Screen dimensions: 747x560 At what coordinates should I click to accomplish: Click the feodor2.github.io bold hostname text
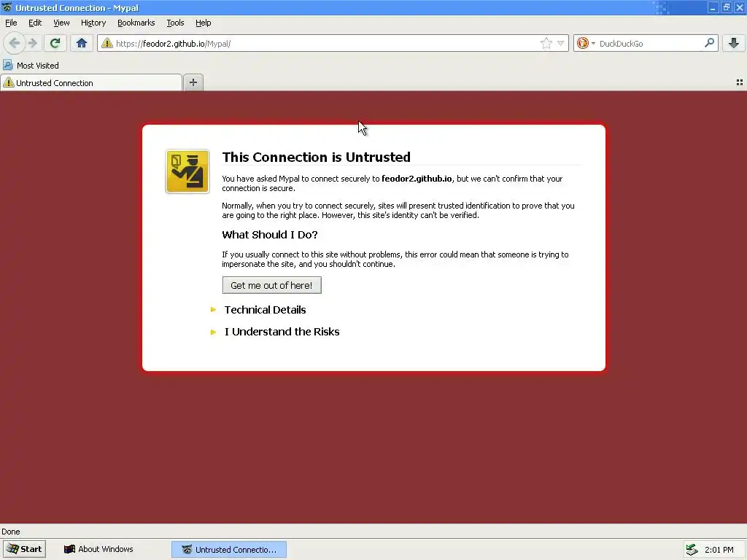click(x=417, y=179)
